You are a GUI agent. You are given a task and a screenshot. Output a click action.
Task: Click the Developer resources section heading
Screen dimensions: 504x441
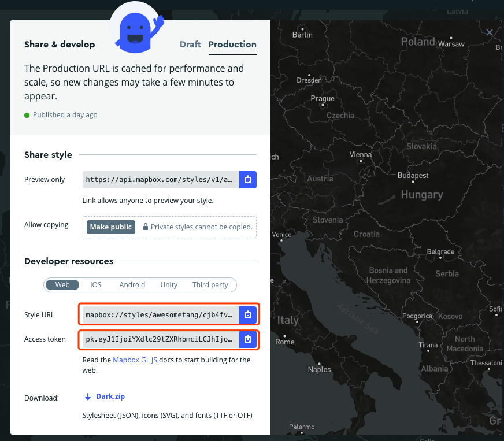pyautogui.click(x=69, y=261)
